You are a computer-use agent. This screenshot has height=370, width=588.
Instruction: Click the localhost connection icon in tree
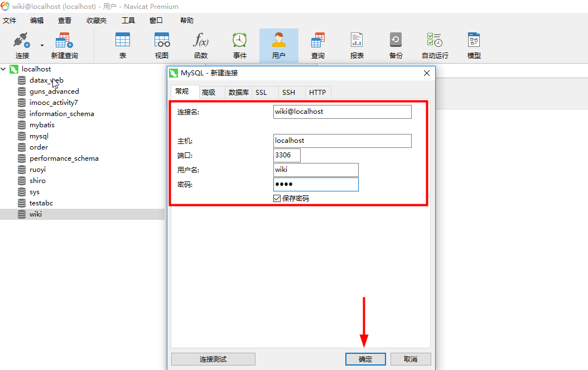[x=14, y=69]
